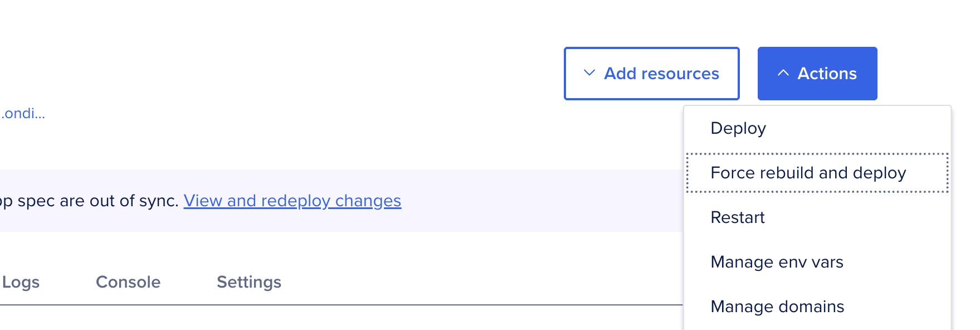Click the View and redeploy changes link
The width and height of the screenshot is (980, 330).
pos(292,201)
